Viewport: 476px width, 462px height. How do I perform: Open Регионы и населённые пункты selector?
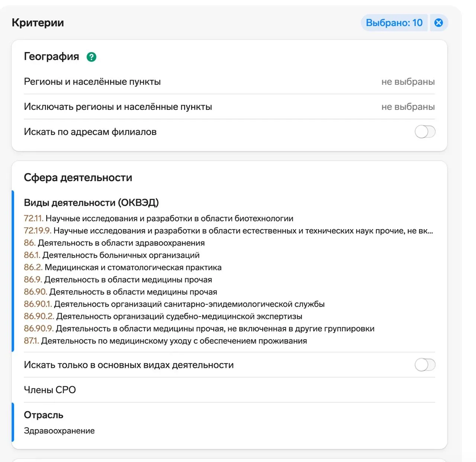click(x=92, y=82)
